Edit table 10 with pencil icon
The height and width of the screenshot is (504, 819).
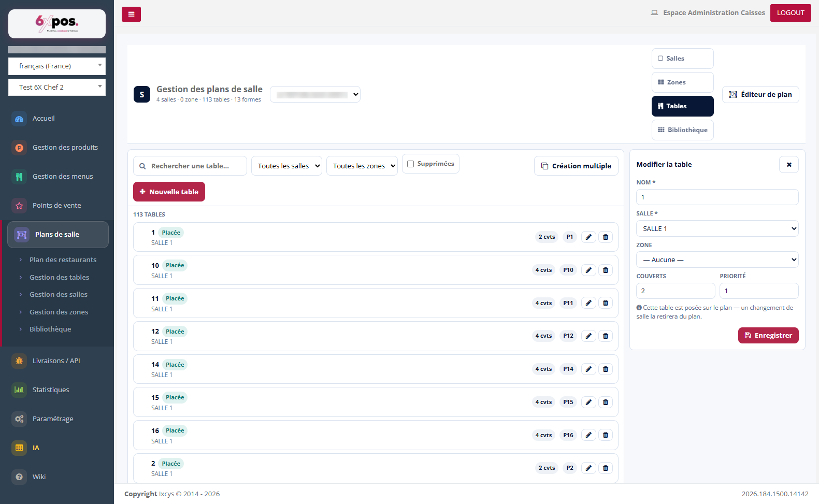588,270
